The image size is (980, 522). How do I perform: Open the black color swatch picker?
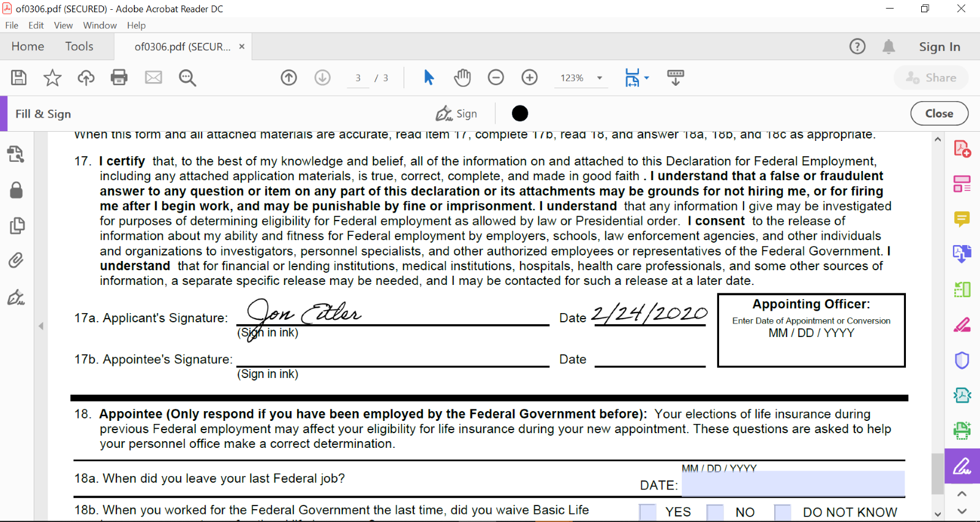[x=520, y=113]
